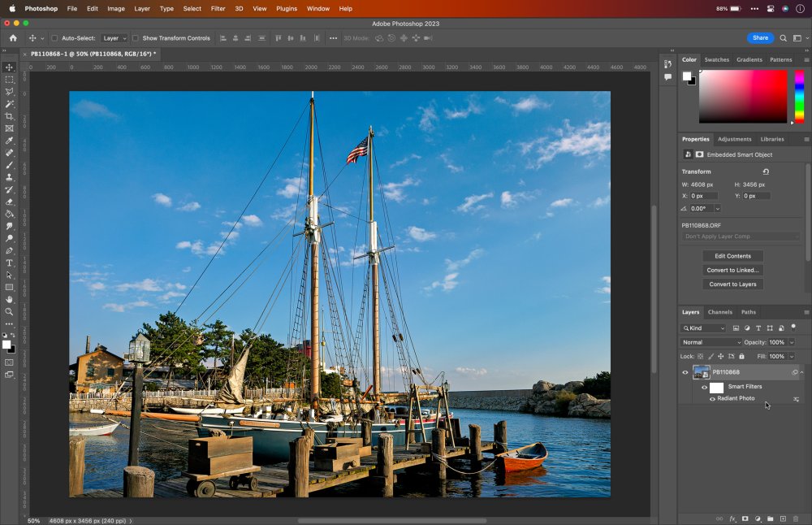
Task: Enable the Auto-Select checkbox
Action: click(54, 38)
